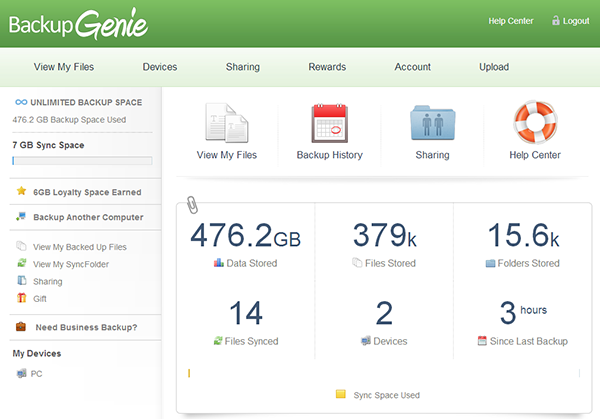Screen dimensions: 600x419
Task: Click the briefcase Business Backup icon
Action: coord(21,327)
